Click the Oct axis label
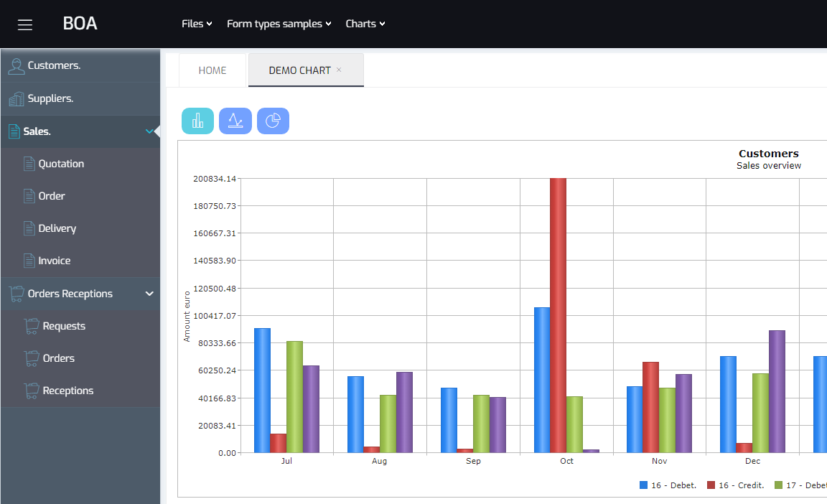Image resolution: width=827 pixels, height=504 pixels. point(566,461)
